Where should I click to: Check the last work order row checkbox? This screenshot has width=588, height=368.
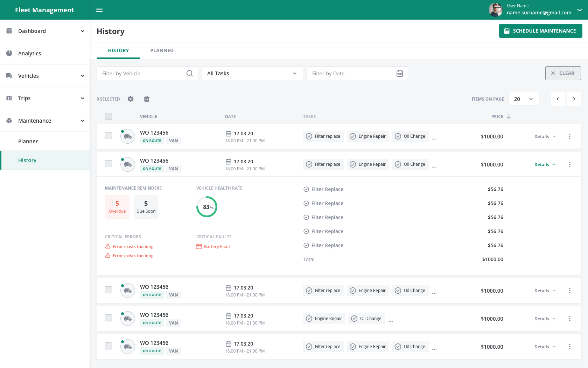pyautogui.click(x=108, y=346)
